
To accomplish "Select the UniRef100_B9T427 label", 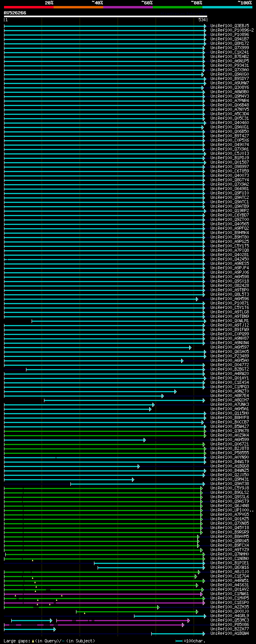I will point(230,136).
